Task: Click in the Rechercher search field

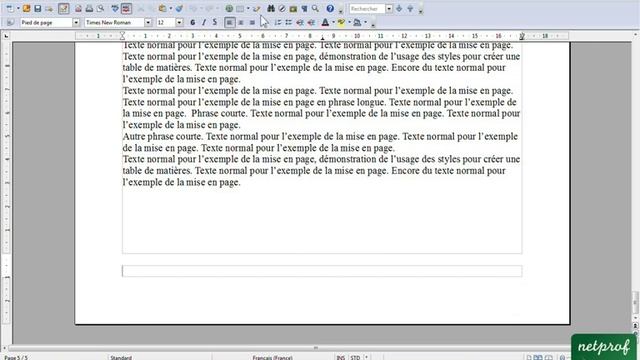Action: 367,9
